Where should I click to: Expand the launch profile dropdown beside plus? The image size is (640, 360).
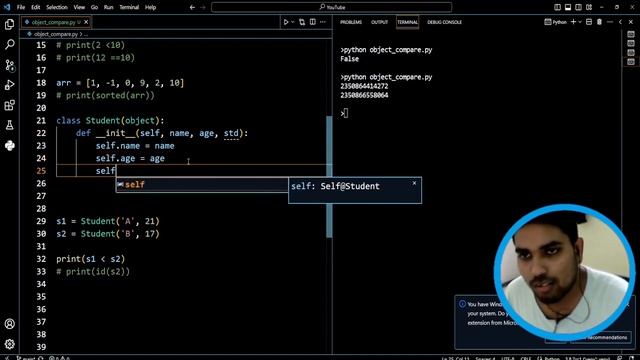click(x=580, y=22)
